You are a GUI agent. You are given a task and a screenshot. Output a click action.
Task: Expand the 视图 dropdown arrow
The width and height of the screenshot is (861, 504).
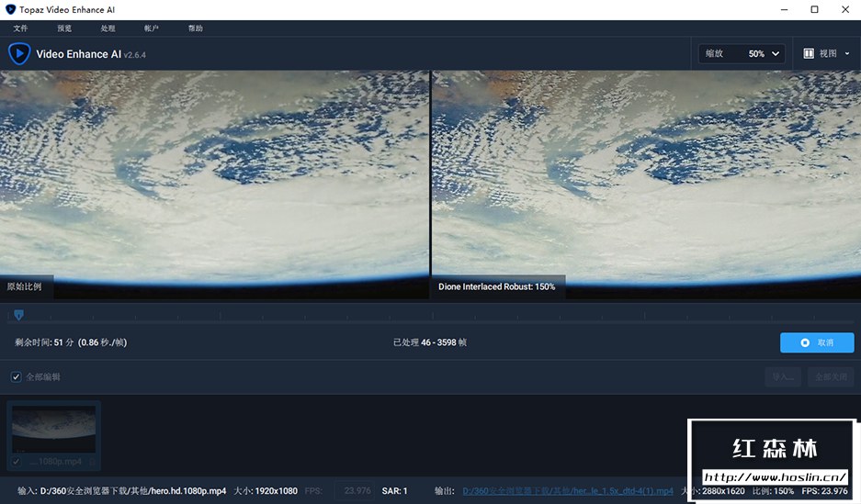point(847,54)
